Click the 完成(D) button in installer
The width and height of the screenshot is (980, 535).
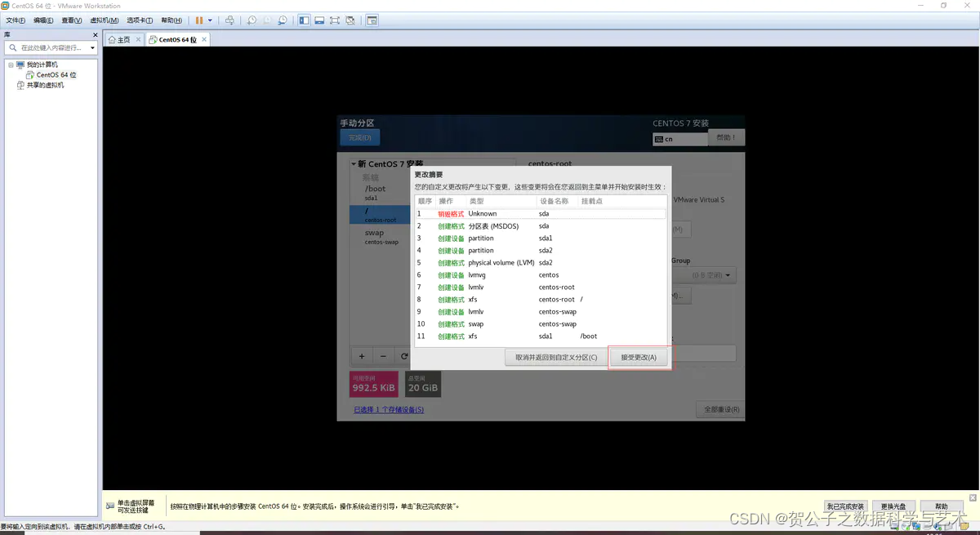[360, 137]
